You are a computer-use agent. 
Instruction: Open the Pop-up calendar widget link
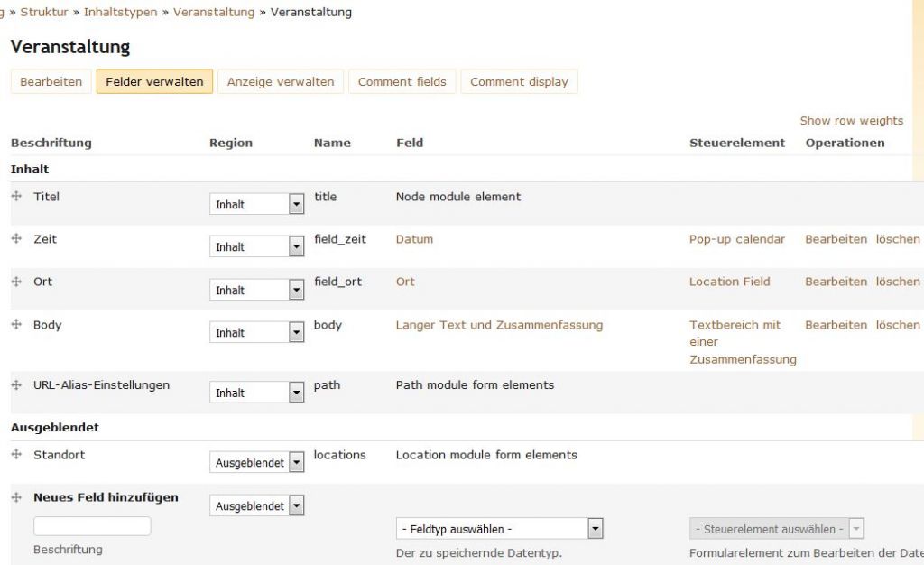pyautogui.click(x=736, y=239)
